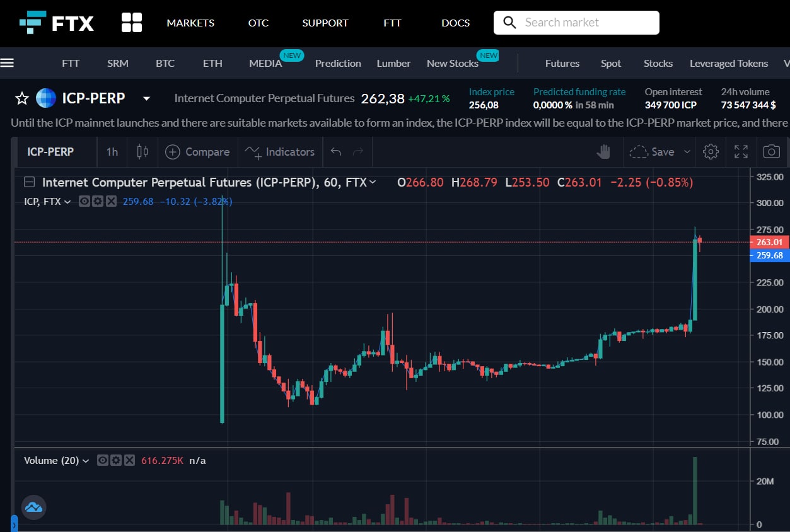This screenshot has width=790, height=532.
Task: Open the ICP-PERP market dropdown arrow
Action: pyautogui.click(x=147, y=99)
